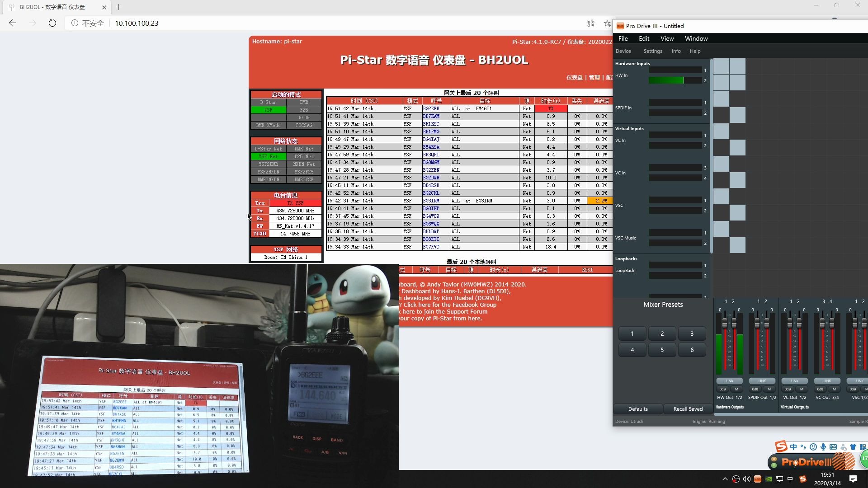Open the BG3INM callsign link
The image size is (868, 488).
coord(431,201)
